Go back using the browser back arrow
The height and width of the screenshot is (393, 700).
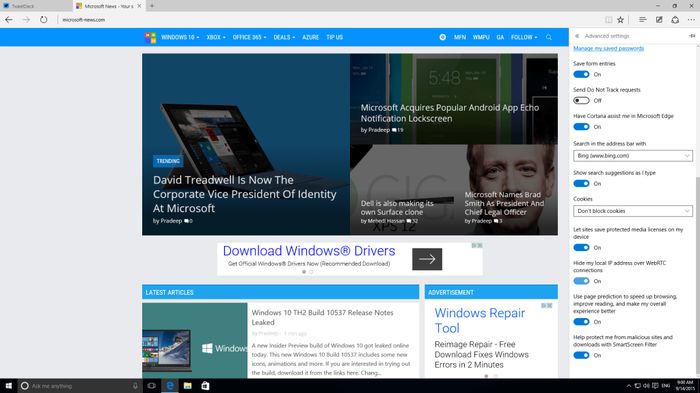point(9,20)
